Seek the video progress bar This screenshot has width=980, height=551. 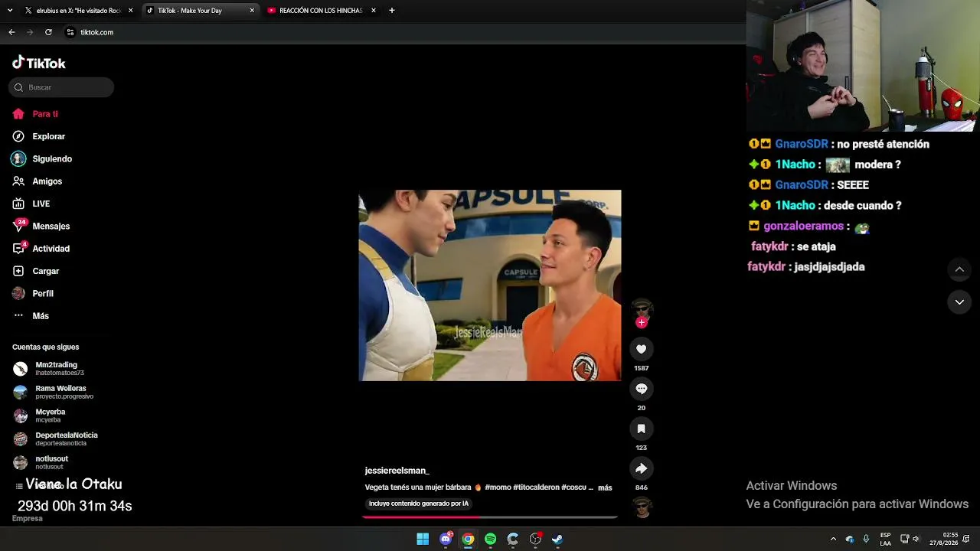[490, 517]
